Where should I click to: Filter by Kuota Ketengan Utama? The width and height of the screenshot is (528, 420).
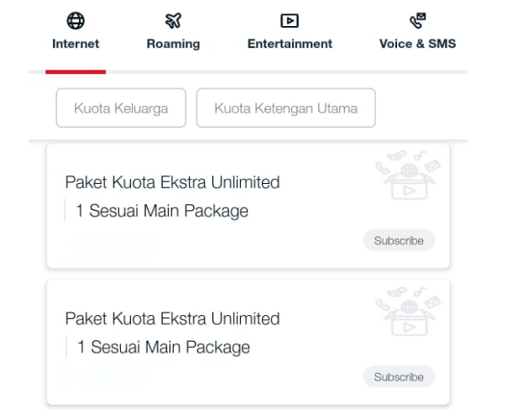(x=286, y=108)
